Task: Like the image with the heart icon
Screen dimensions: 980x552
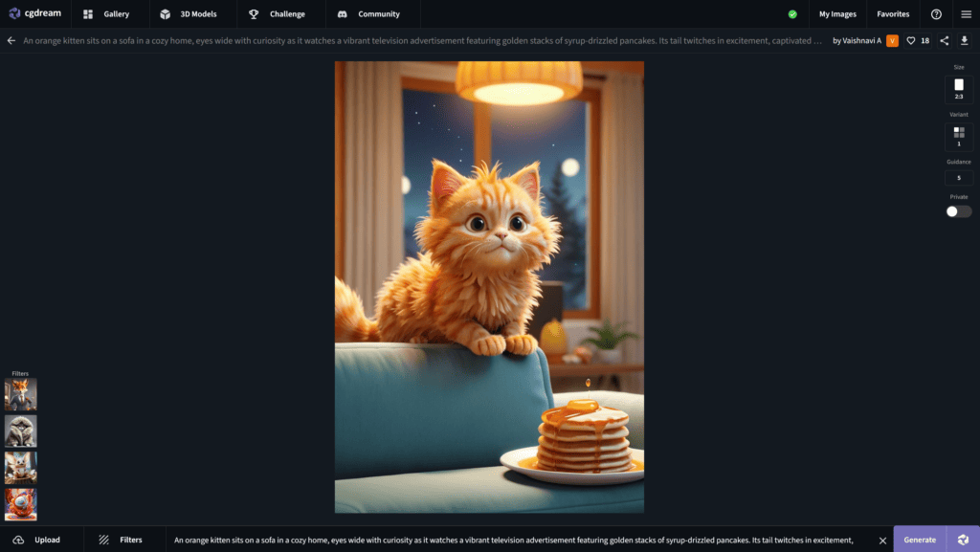Action: 911,41
